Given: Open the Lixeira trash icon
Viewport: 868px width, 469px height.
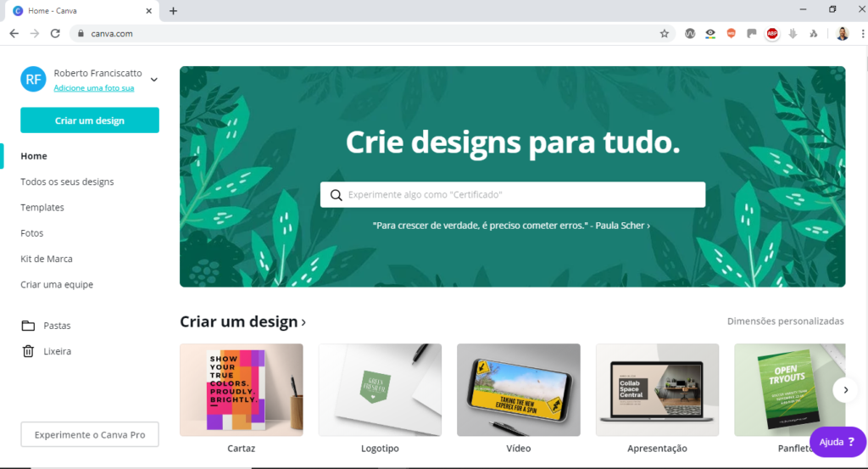Looking at the screenshot, I should 28,351.
